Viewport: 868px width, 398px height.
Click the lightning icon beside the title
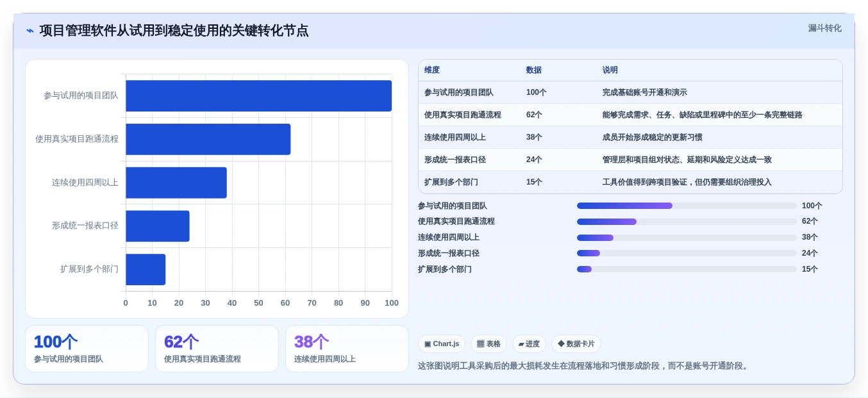(30, 30)
